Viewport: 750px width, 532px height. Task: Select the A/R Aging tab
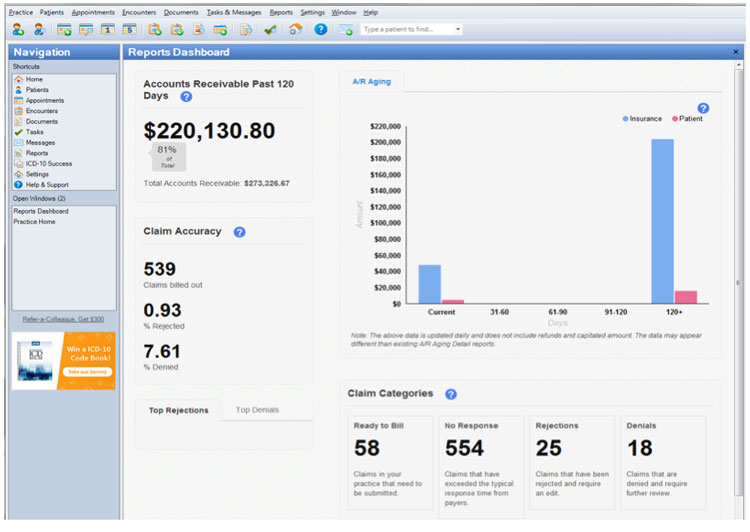(372, 81)
